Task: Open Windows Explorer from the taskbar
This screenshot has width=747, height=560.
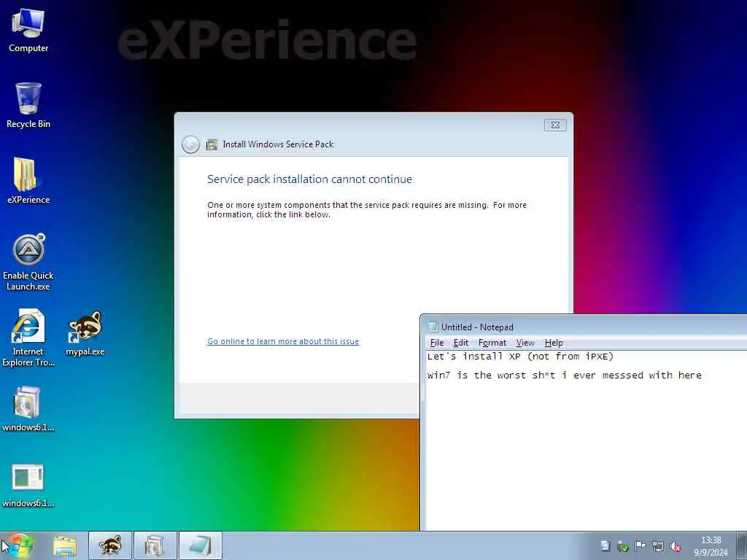Action: click(65, 545)
